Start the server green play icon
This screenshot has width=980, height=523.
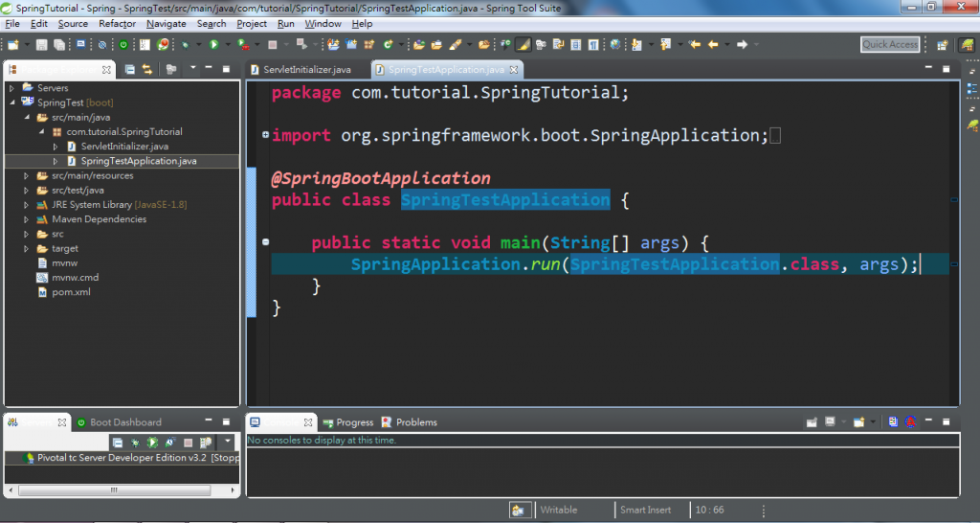[x=152, y=443]
